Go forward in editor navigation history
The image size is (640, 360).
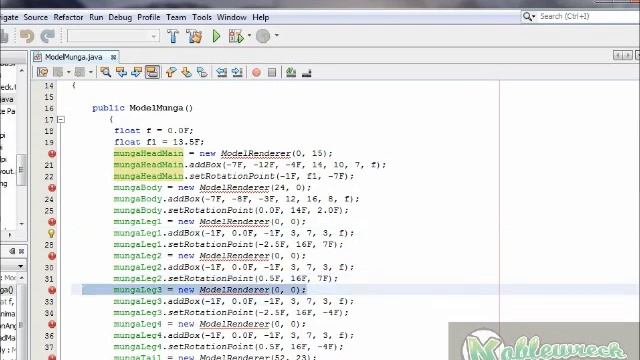80,72
